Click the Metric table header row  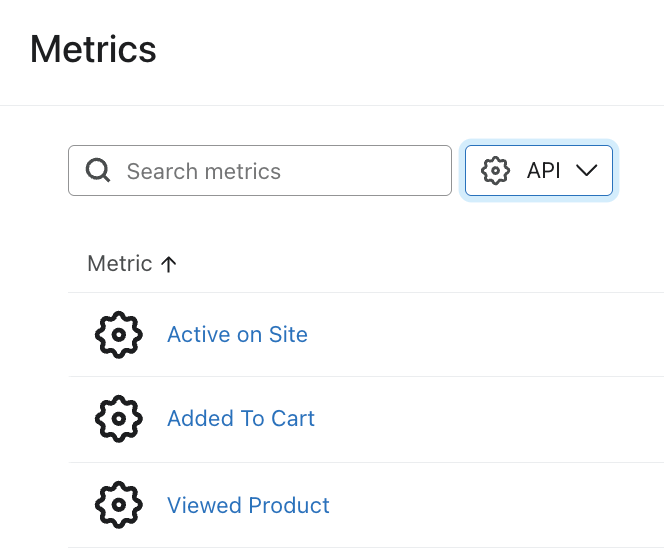(x=400, y=264)
